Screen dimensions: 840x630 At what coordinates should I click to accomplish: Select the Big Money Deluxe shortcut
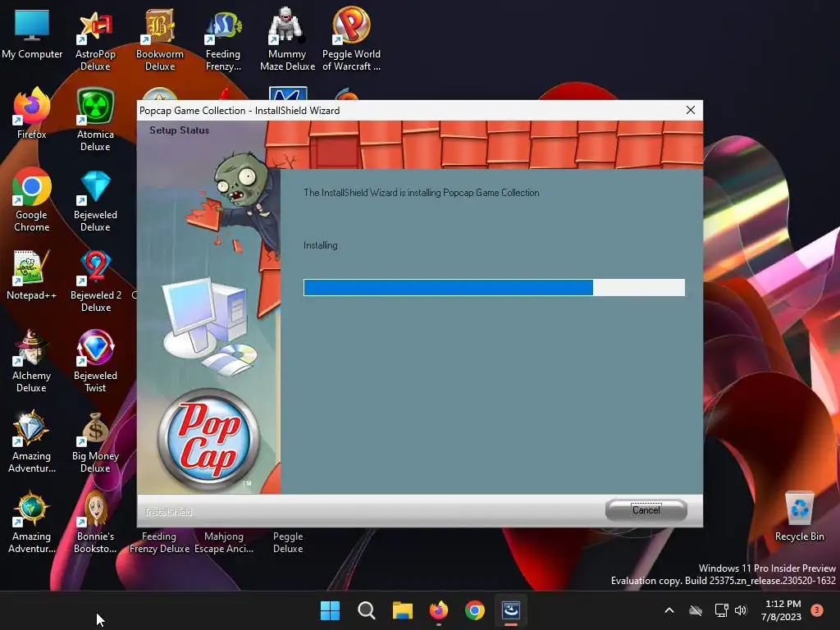click(95, 442)
